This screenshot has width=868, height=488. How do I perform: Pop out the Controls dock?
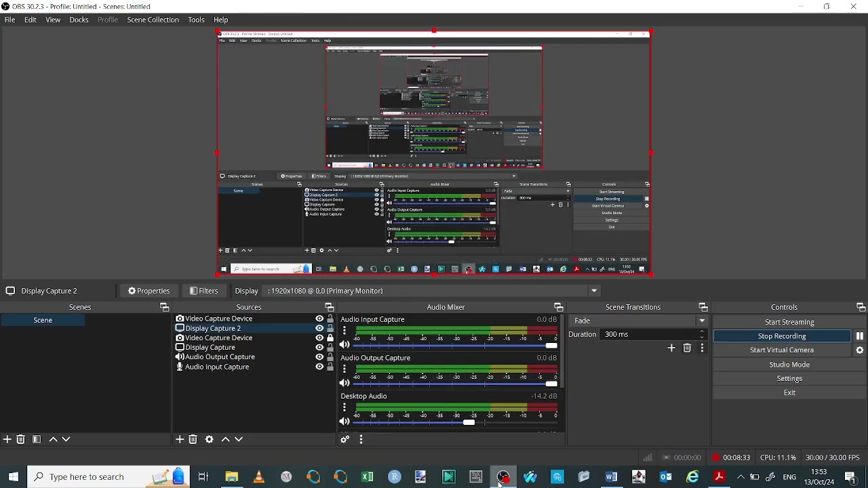[x=861, y=308]
